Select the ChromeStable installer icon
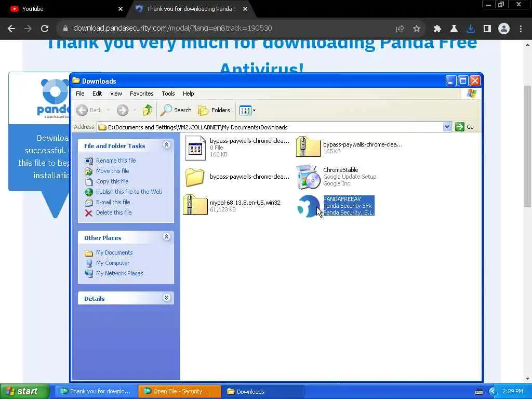This screenshot has width=532, height=399. point(308,177)
